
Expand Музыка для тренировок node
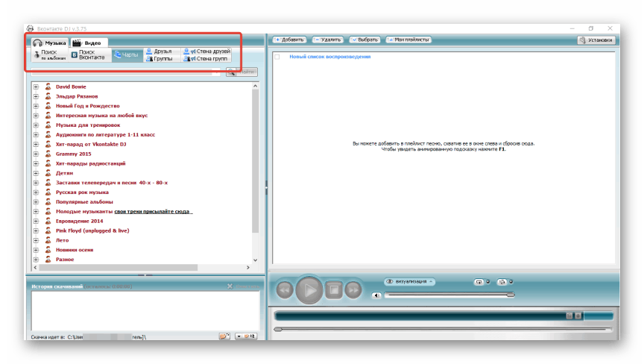(x=36, y=125)
